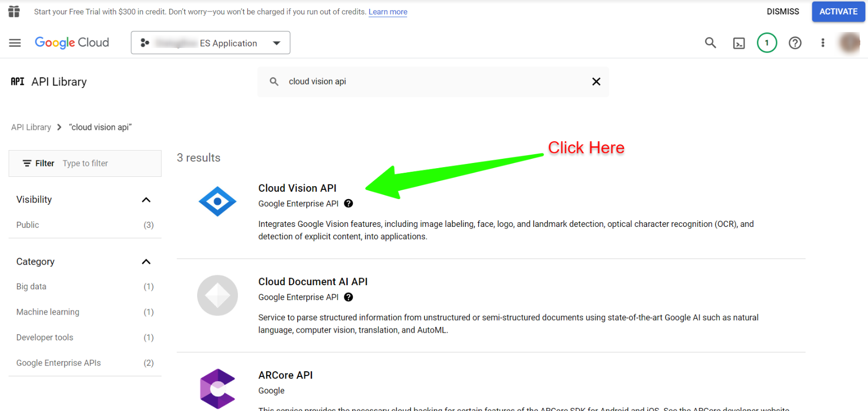Click the ACTIVATE free trial button

click(839, 11)
